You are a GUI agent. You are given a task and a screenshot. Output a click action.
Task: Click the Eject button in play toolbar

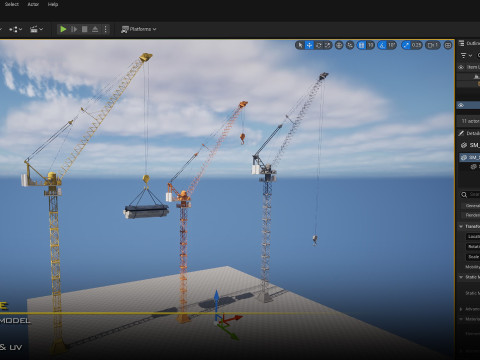coord(95,29)
